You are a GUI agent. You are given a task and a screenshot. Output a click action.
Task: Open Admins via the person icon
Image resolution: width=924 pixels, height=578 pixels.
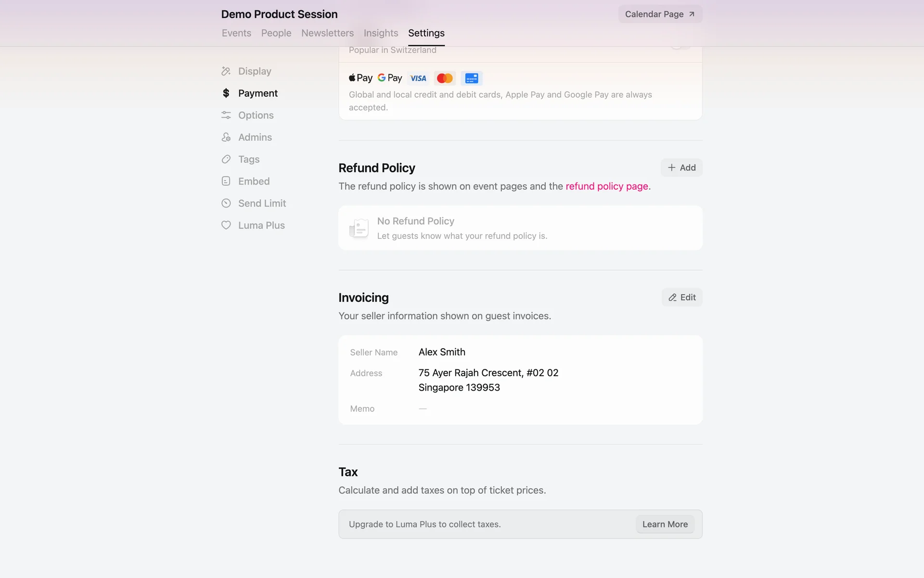coord(226,137)
